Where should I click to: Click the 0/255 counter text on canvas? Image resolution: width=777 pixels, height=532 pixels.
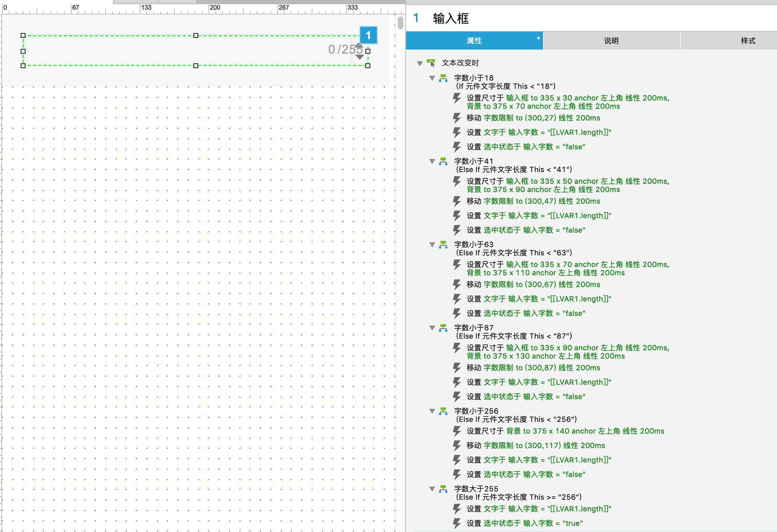345,50
